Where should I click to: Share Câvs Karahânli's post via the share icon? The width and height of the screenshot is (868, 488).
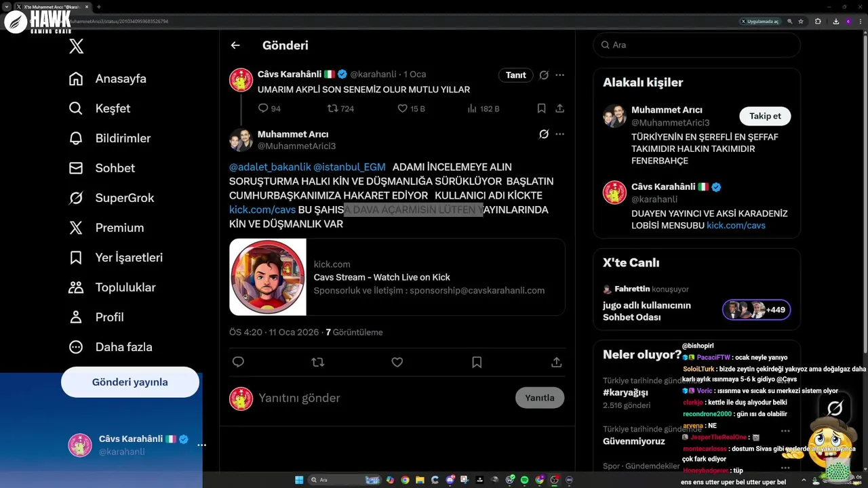[559, 108]
